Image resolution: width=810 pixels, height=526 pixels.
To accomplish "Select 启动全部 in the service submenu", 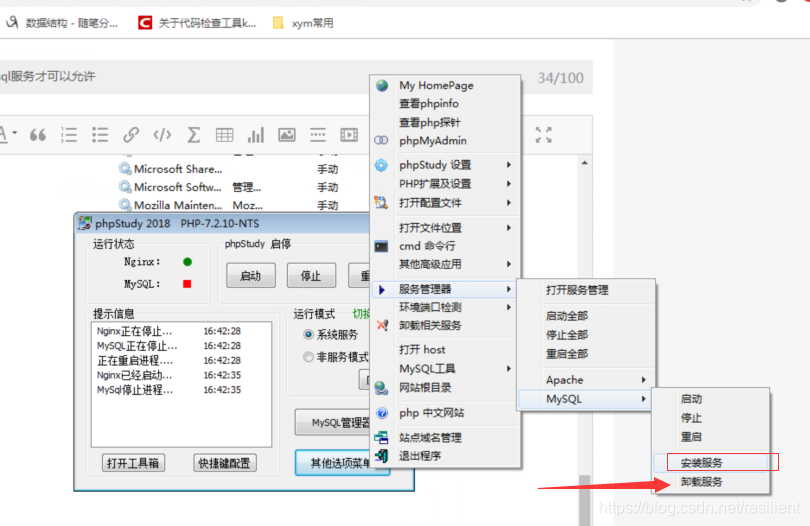I will [567, 316].
